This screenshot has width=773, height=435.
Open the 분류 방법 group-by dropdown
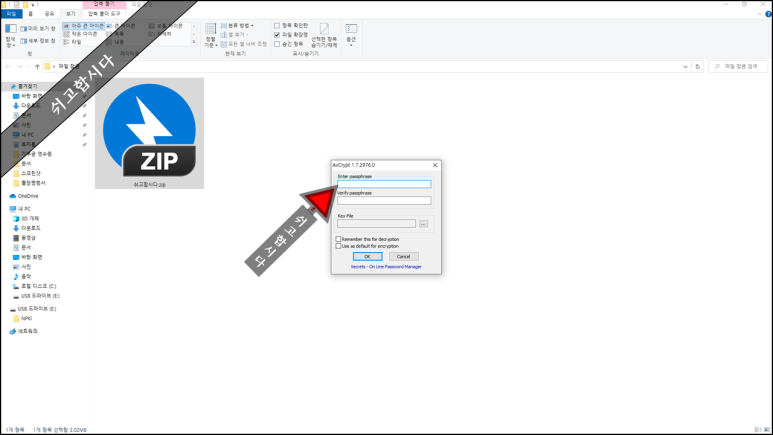point(237,26)
